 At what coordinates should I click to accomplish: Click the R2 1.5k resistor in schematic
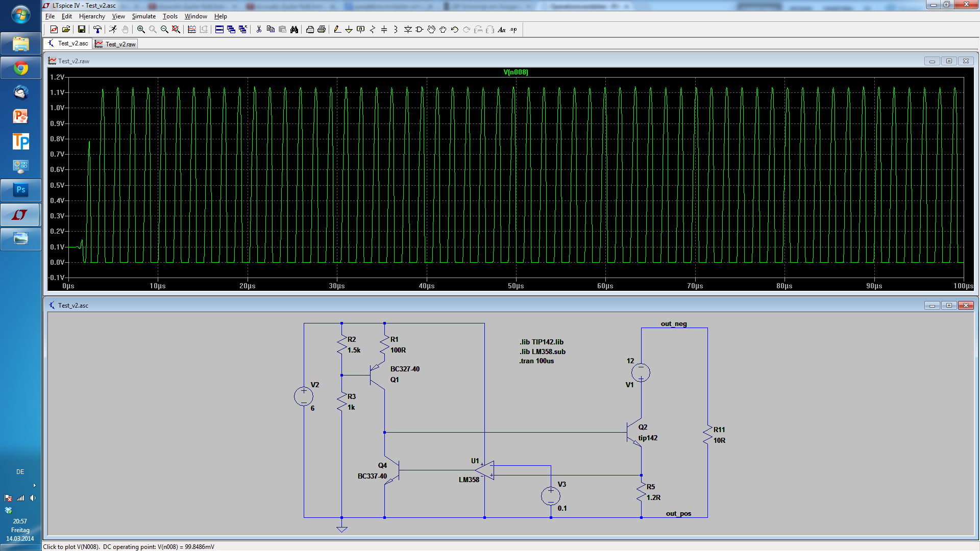click(342, 345)
